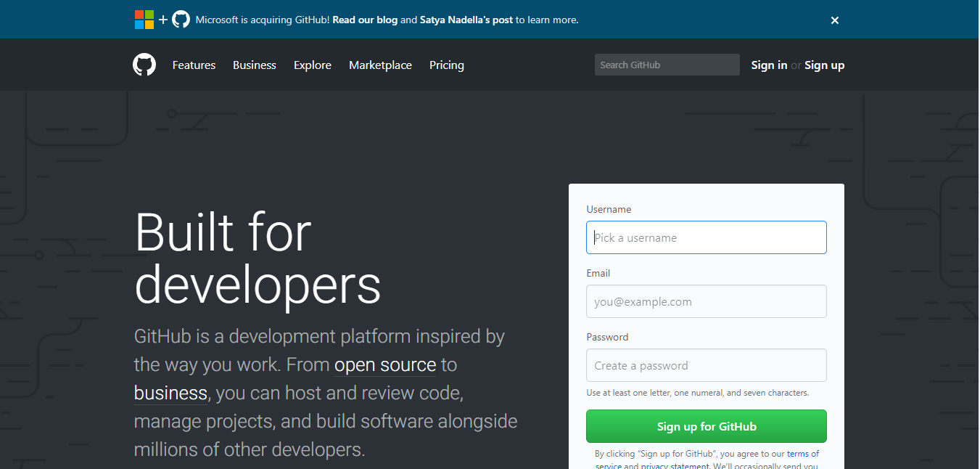Screen dimensions: 980x469
Task: Open the terms of service link
Action: pos(803,453)
